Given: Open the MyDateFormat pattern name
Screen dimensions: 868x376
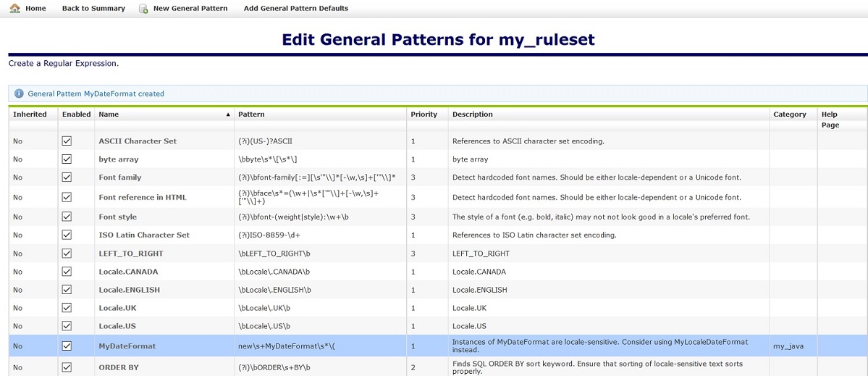Looking at the screenshot, I should point(126,346).
